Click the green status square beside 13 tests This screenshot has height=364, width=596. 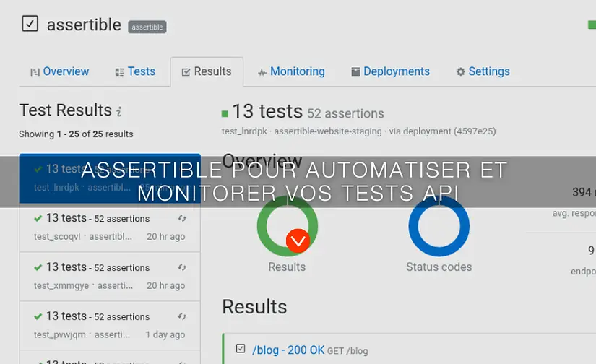coord(225,113)
